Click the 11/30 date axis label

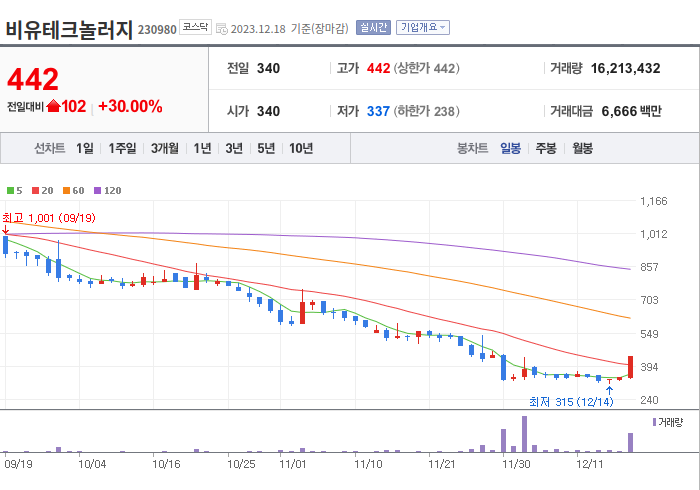tap(516, 464)
